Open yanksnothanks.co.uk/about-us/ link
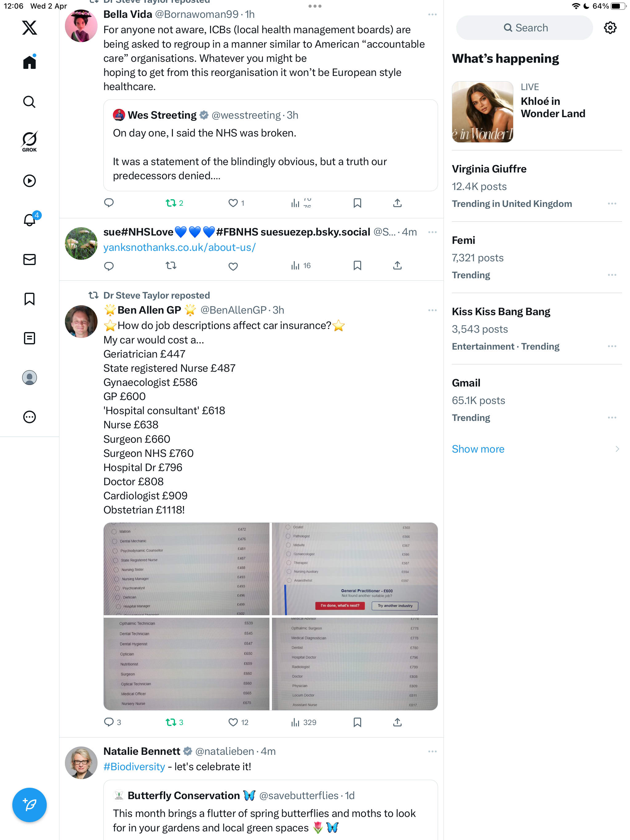The image size is (630, 840). pos(179,247)
